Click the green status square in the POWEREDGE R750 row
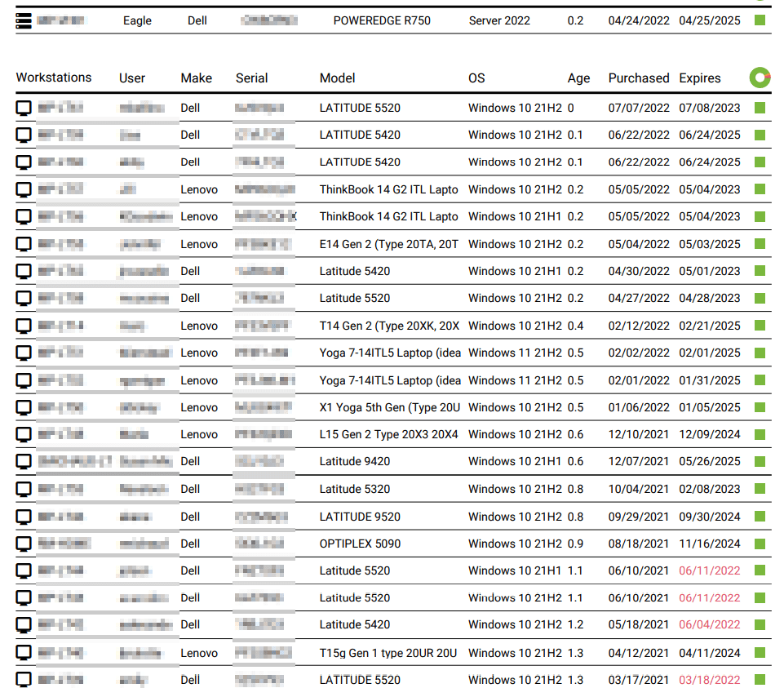The height and width of the screenshot is (688, 784). [x=760, y=20]
